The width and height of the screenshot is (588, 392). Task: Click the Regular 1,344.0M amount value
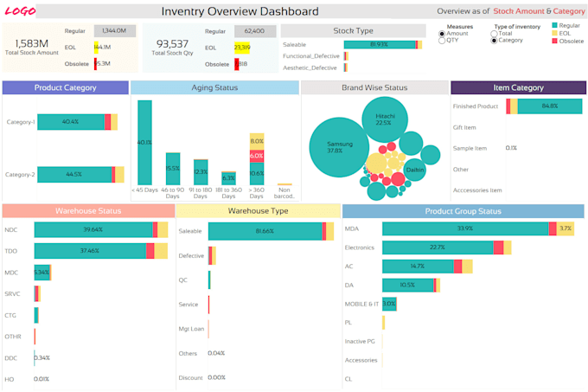point(115,31)
